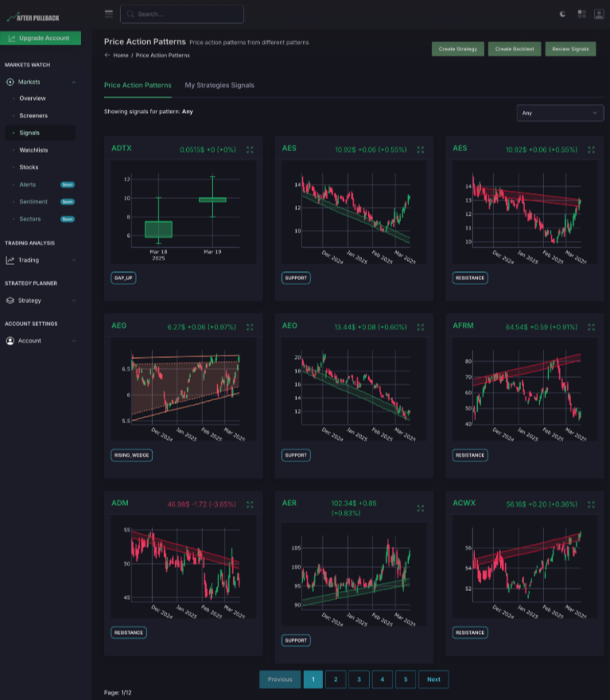Go to page 3 in pagination

359,679
